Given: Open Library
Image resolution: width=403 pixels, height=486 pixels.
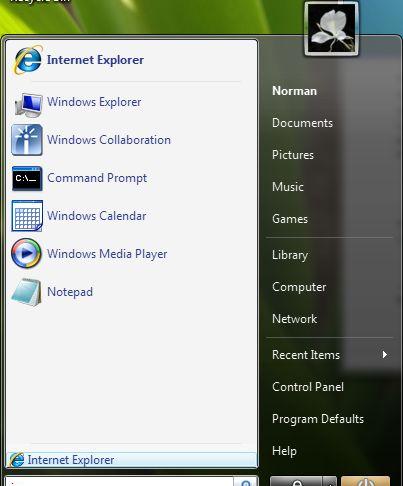Looking at the screenshot, I should click(290, 255).
